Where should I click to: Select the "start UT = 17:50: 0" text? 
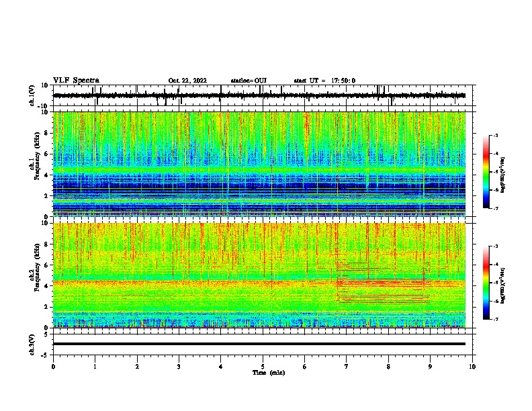click(x=324, y=81)
